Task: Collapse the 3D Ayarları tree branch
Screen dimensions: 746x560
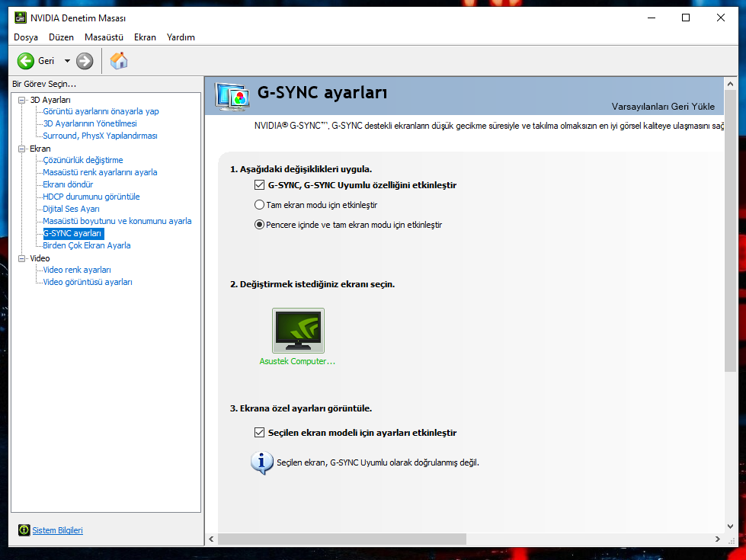Action: 21,99
